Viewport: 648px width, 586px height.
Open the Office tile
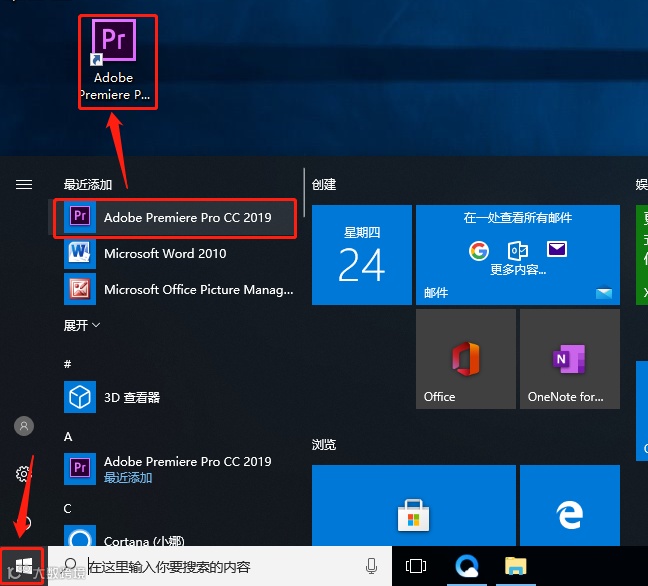click(466, 359)
